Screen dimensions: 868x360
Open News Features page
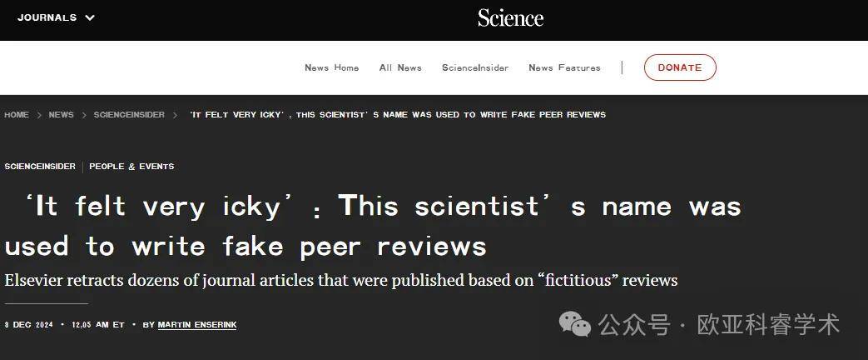(x=564, y=67)
